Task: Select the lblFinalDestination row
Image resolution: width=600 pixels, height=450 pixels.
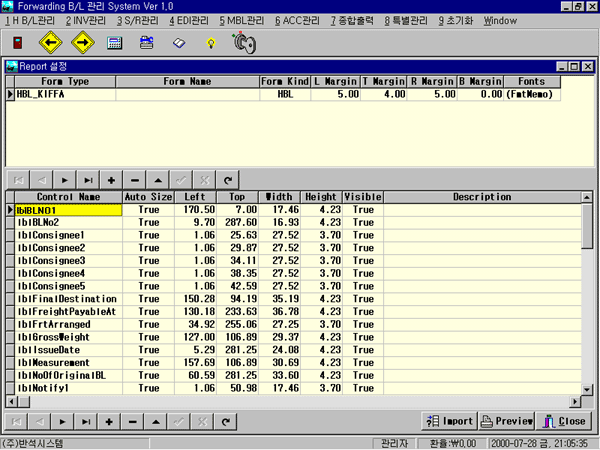Action: [294, 299]
